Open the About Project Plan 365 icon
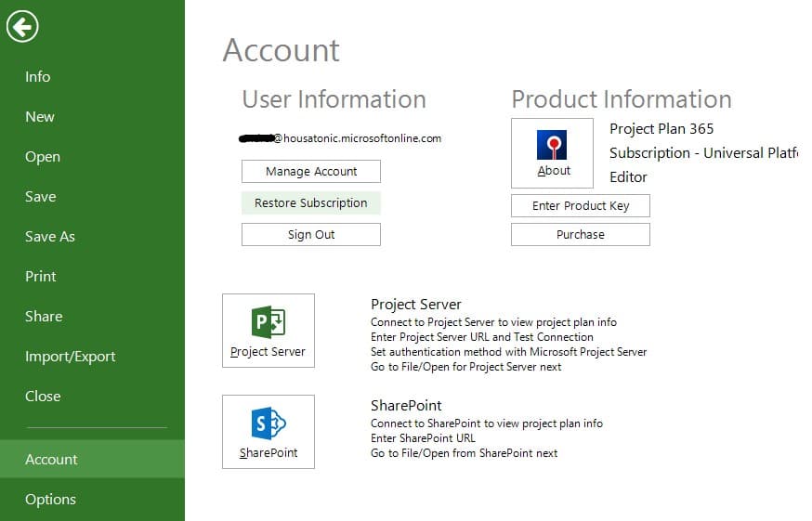 (x=552, y=153)
